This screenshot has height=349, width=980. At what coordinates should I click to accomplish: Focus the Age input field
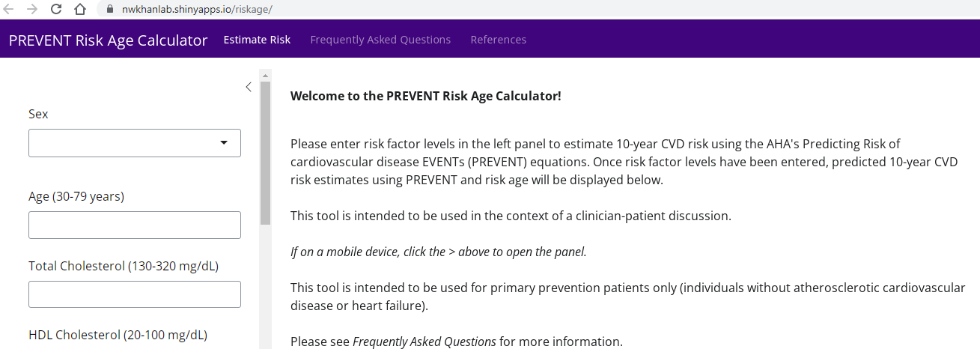(x=135, y=225)
